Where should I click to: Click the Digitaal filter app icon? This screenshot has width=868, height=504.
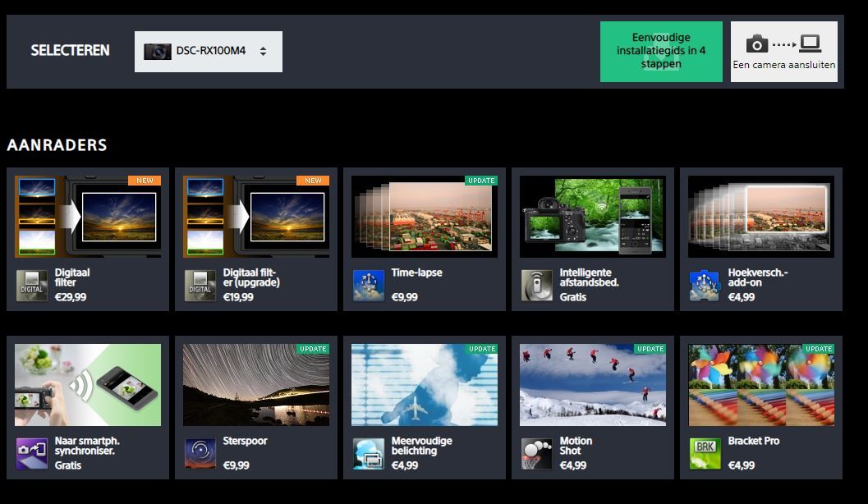(32, 285)
